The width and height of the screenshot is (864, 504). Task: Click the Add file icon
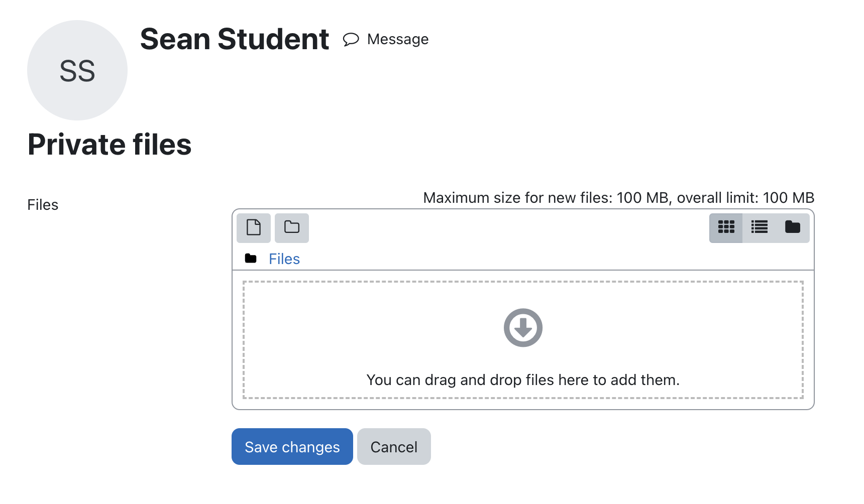point(254,228)
